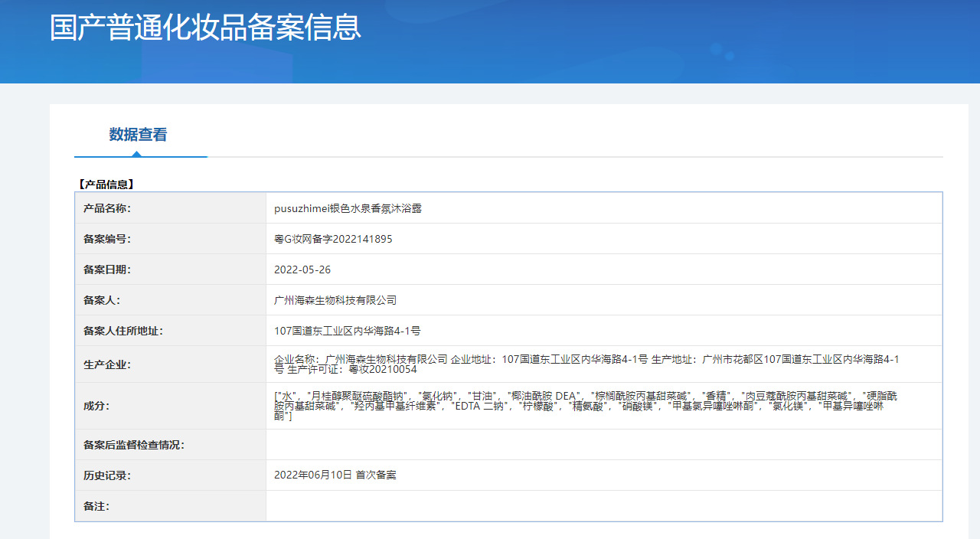The width and height of the screenshot is (980, 539).
Task: Click the 历史记录 row label
Action: (107, 475)
